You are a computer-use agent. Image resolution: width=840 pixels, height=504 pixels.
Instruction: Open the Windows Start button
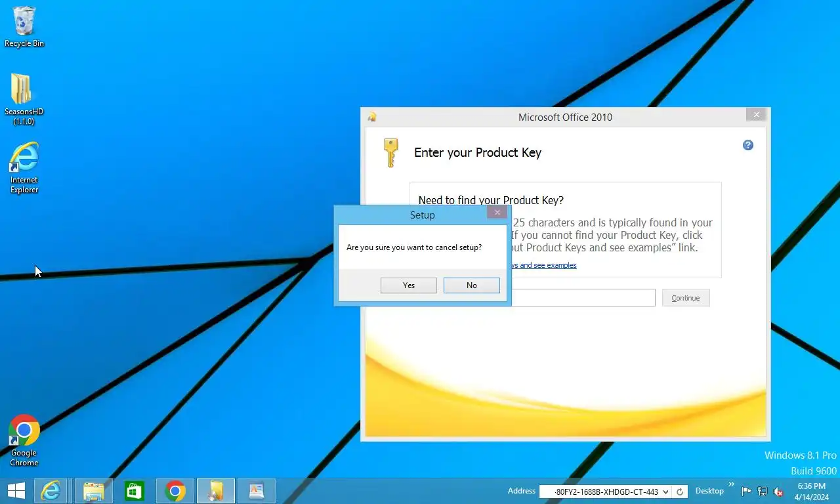click(x=16, y=491)
